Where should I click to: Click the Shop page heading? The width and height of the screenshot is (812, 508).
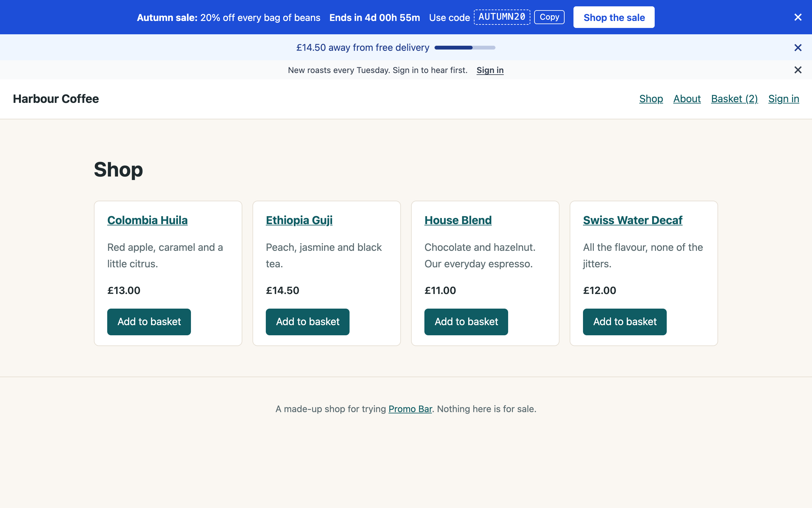(118, 169)
